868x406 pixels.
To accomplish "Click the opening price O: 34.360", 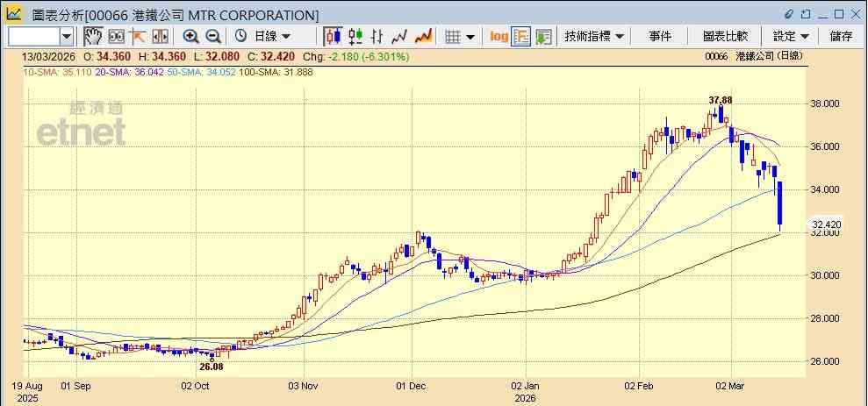I will click(x=106, y=56).
